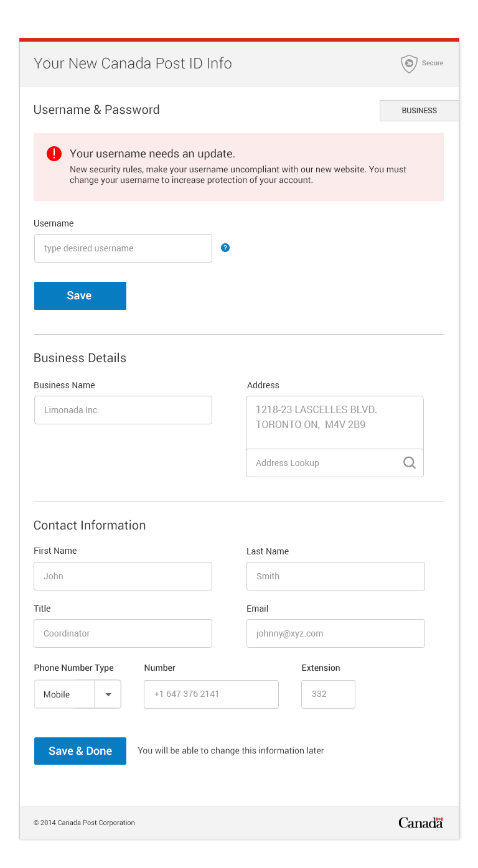This screenshot has width=478, height=868.
Task: Click the 'Your New Canada Post ID Info' title
Action: 133,63
